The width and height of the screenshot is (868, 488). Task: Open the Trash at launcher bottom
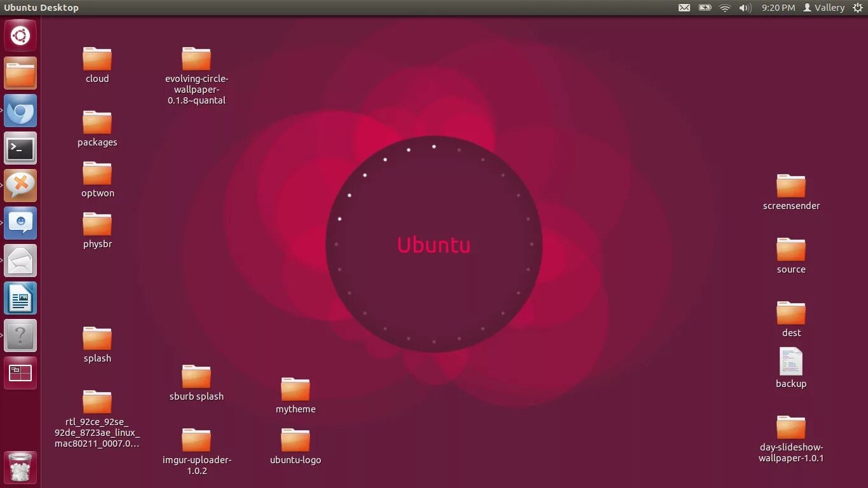pyautogui.click(x=20, y=468)
